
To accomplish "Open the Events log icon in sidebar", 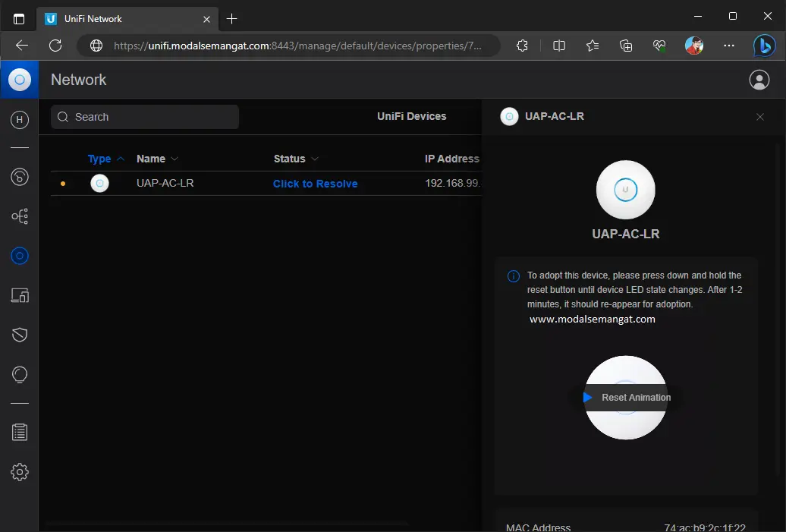I will click(x=20, y=433).
